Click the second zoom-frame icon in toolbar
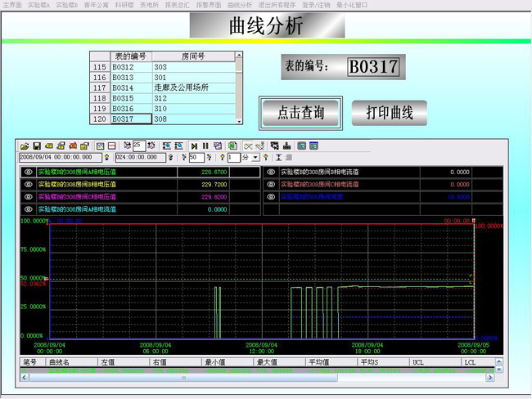This screenshot has width=532, height=399. tap(178, 146)
